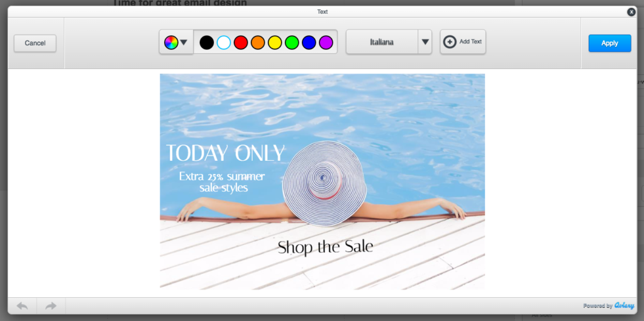Undo the last action
644x321 pixels.
point(22,306)
